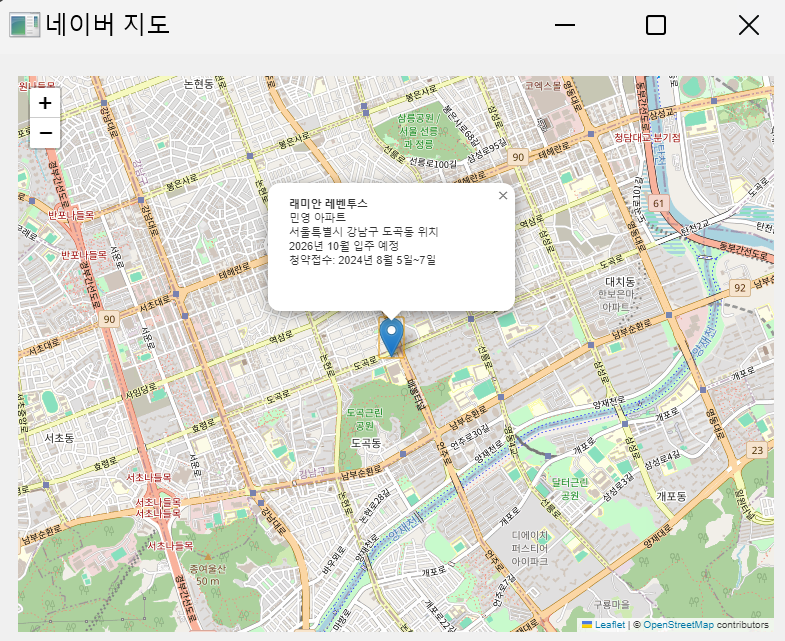Click the 청담대교 분기점 label
The height and width of the screenshot is (641, 785).
(647, 138)
